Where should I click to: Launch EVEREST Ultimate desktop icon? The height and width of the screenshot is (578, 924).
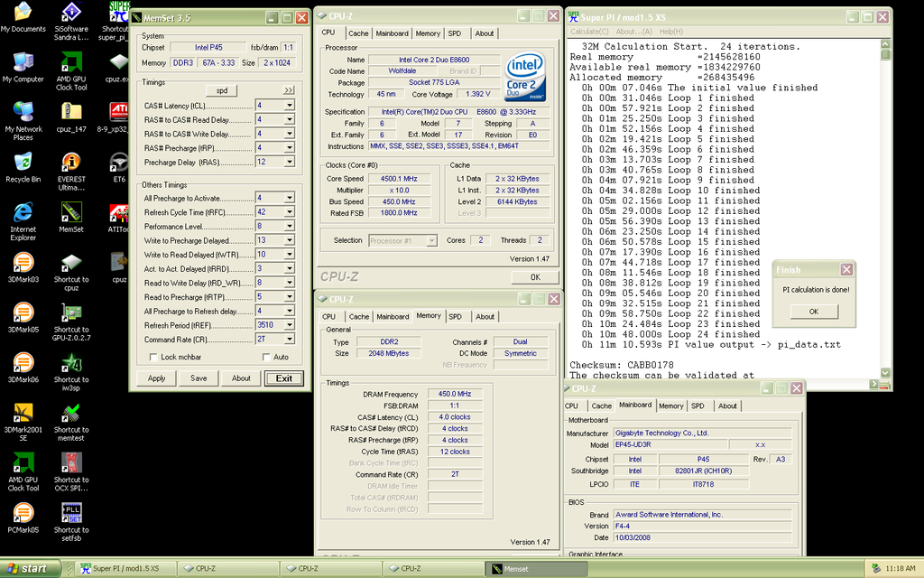pyautogui.click(x=71, y=172)
